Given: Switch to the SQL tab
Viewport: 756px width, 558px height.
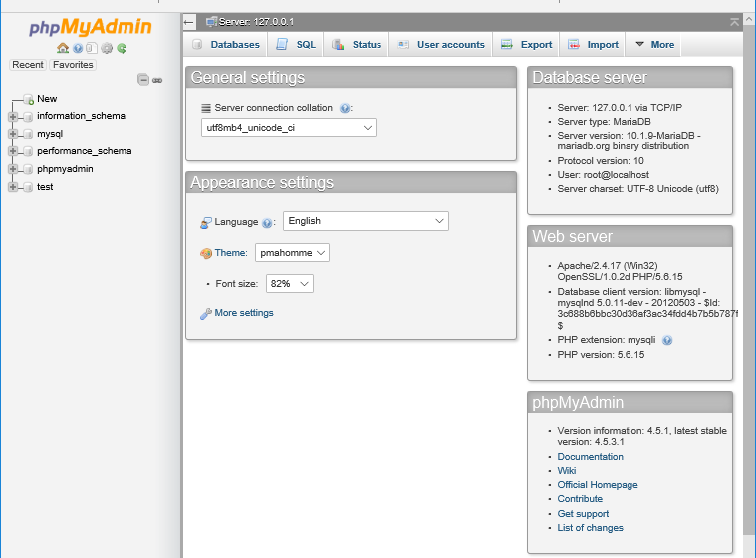Looking at the screenshot, I should tap(296, 45).
